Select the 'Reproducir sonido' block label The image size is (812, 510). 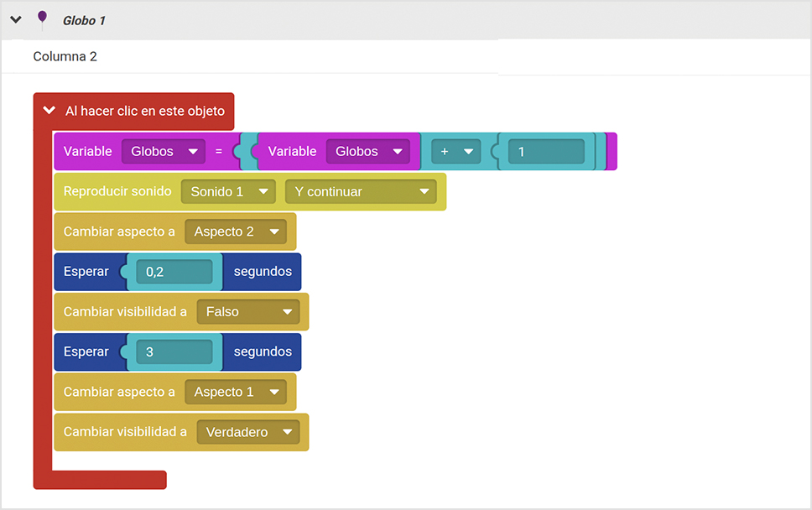117,191
